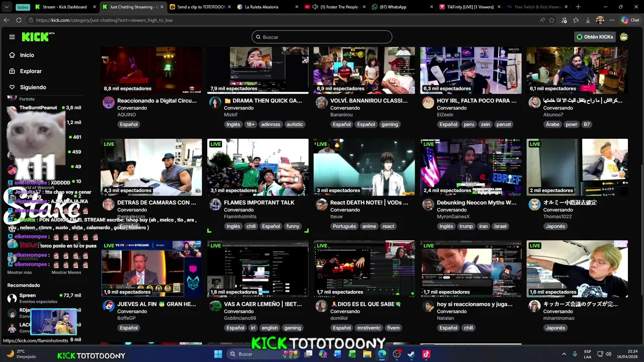This screenshot has height=362, width=644.
Task: Select the Árabe tag under Abunoo7
Action: click(x=552, y=125)
